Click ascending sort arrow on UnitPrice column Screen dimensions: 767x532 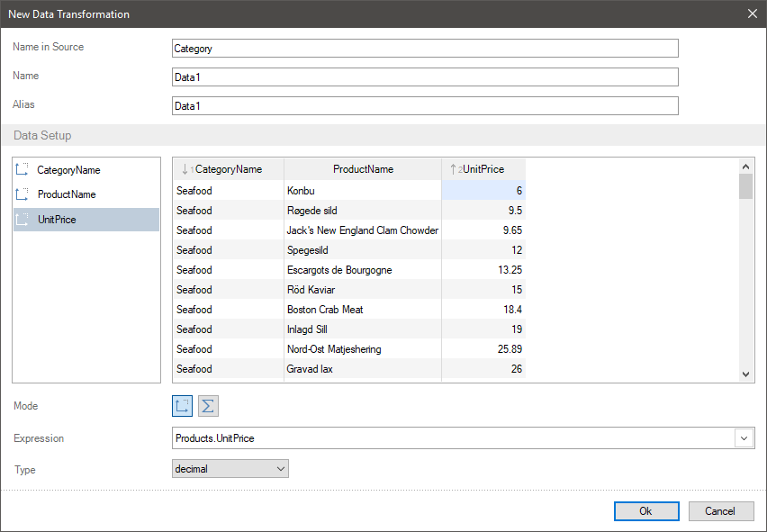pos(454,169)
